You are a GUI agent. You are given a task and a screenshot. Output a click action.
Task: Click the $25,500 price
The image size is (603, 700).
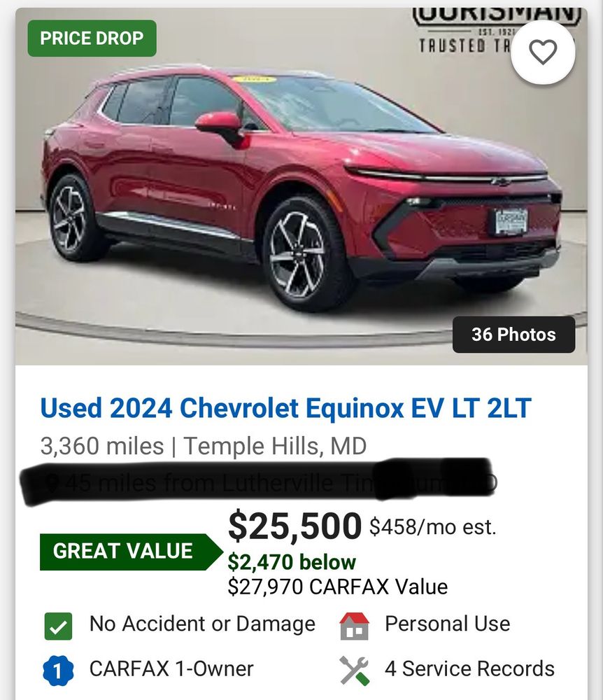[295, 526]
